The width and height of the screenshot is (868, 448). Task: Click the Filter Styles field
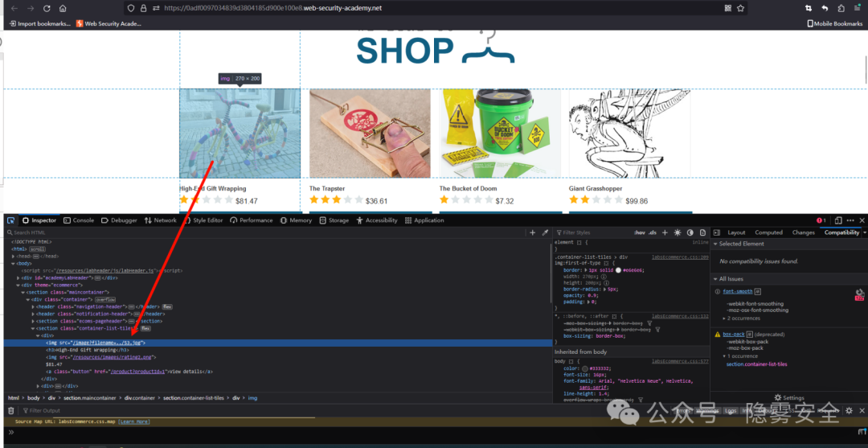(592, 232)
